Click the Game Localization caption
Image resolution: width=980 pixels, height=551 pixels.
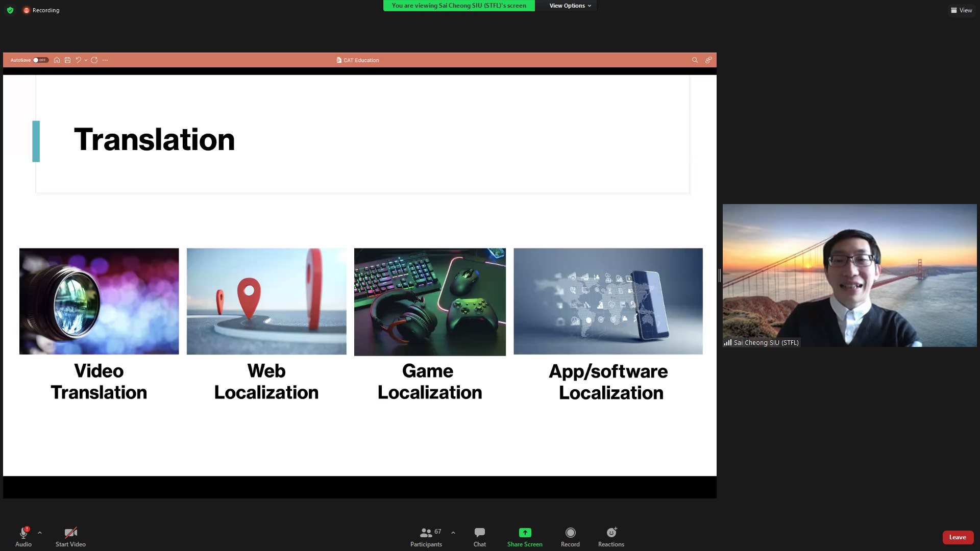pyautogui.click(x=430, y=382)
